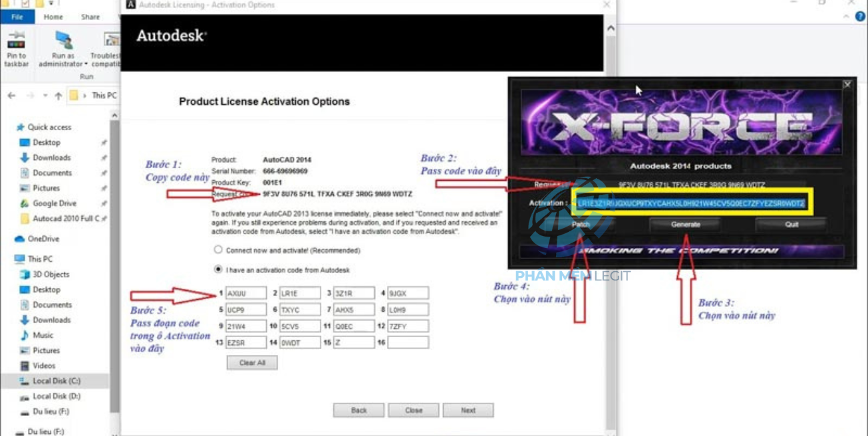Click the Run as administrator icon

(64, 40)
